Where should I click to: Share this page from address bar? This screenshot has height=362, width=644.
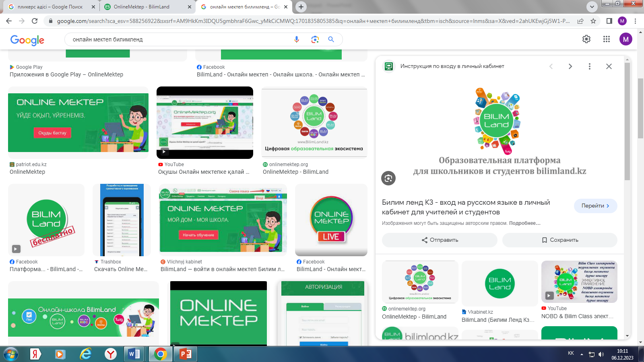[580, 21]
